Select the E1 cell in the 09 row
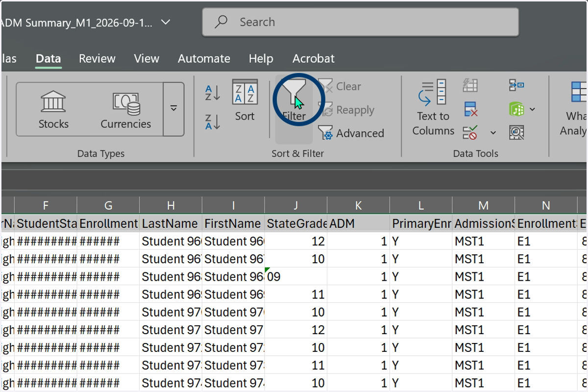The height and width of the screenshot is (392, 588). click(x=546, y=277)
